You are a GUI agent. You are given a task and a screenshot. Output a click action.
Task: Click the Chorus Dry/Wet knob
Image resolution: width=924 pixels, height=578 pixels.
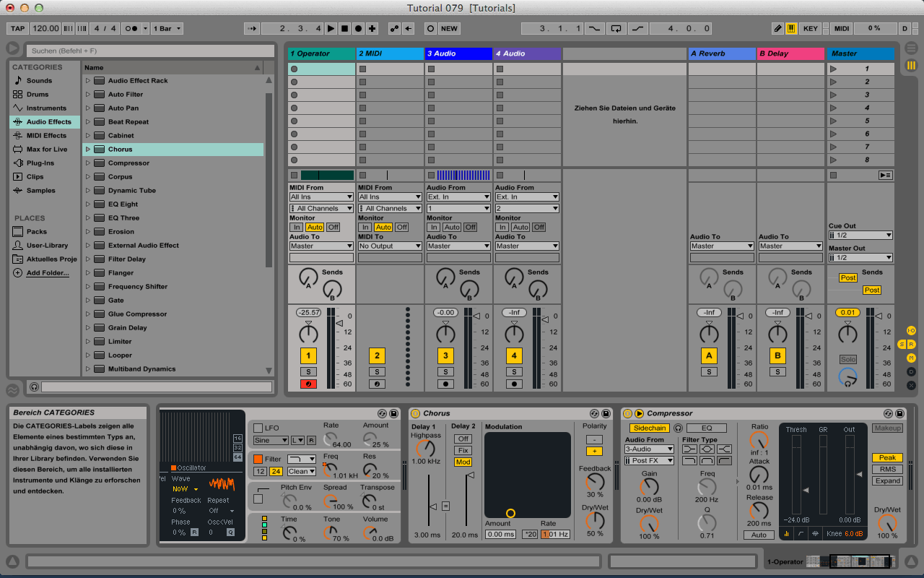594,521
